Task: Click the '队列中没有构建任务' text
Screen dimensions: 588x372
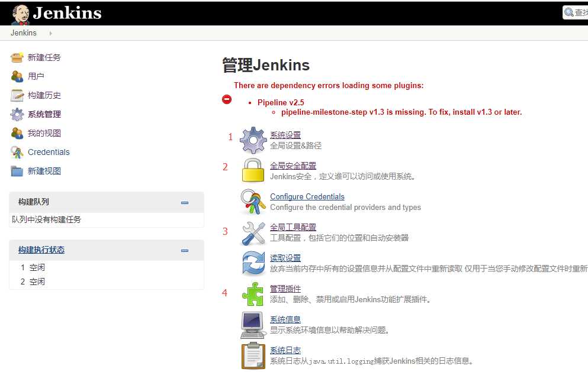Action: 46,219
